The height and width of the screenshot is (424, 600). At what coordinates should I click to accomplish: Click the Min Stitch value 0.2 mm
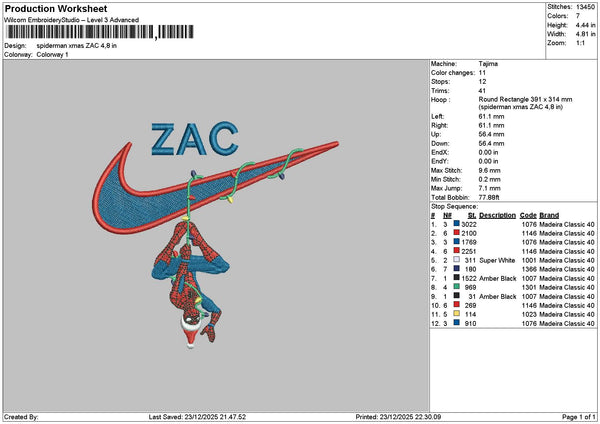pos(489,179)
